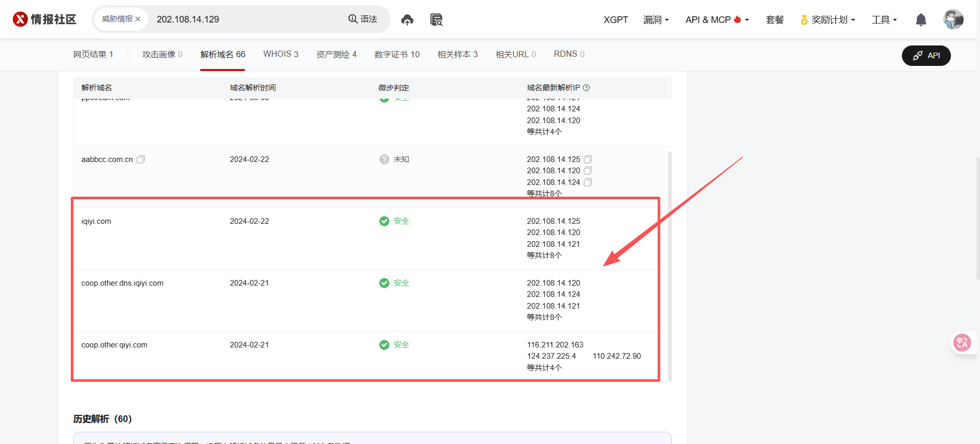Viewport: 980px width, 444px height.
Task: Expand the 奖励计划 dropdown
Action: 827,19
